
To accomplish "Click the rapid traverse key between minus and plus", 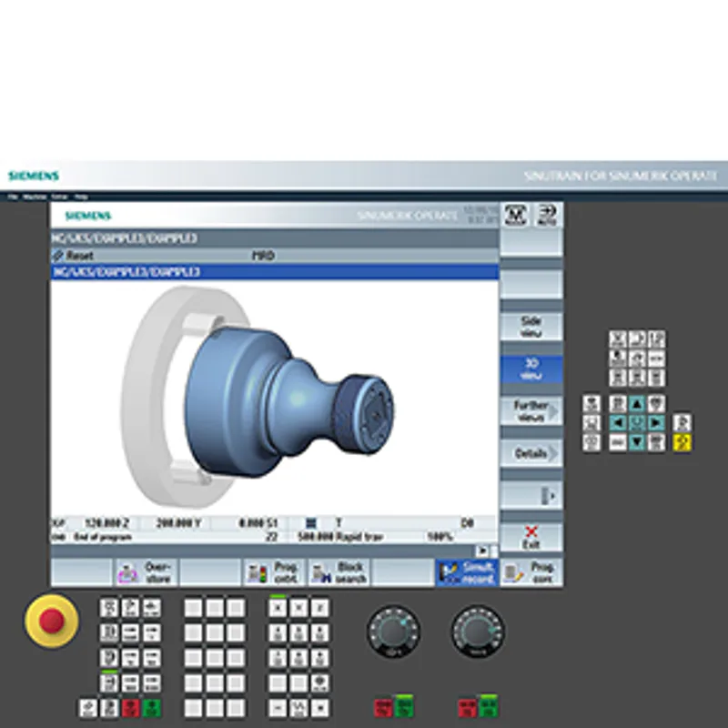I will click(298, 708).
